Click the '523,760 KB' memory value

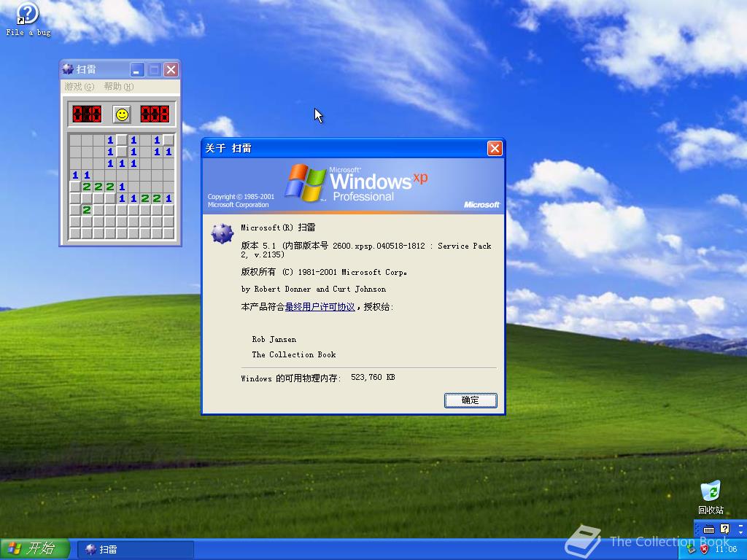pos(373,377)
